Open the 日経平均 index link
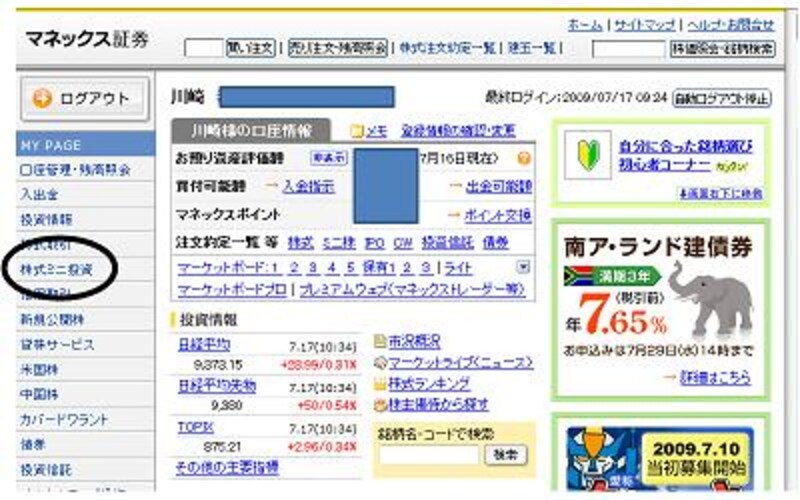This screenshot has width=800, height=500. click(x=204, y=344)
